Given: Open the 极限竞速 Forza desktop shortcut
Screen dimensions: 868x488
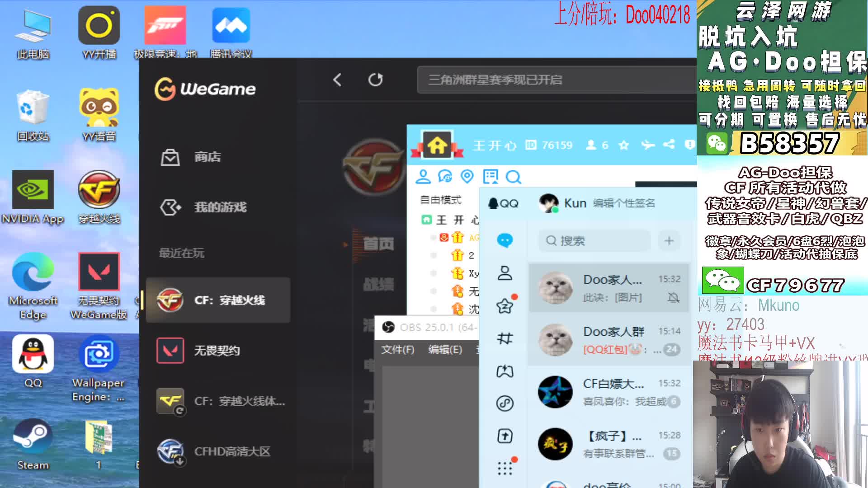Looking at the screenshot, I should [165, 33].
